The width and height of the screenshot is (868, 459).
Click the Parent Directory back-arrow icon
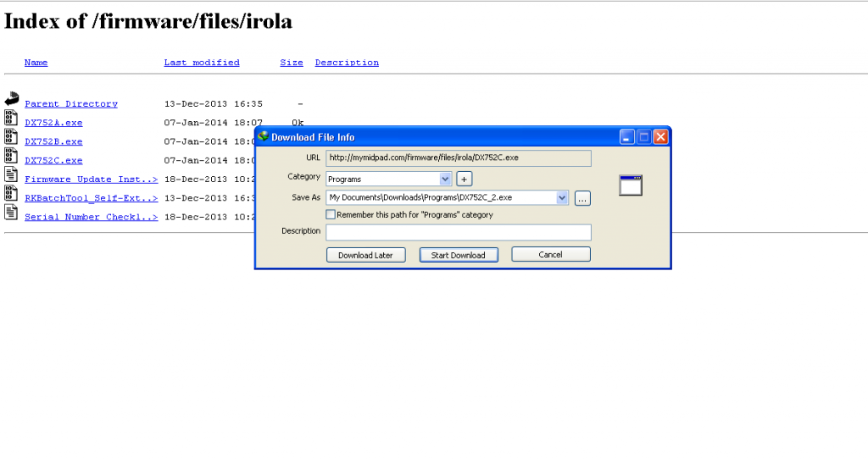[x=11, y=99]
